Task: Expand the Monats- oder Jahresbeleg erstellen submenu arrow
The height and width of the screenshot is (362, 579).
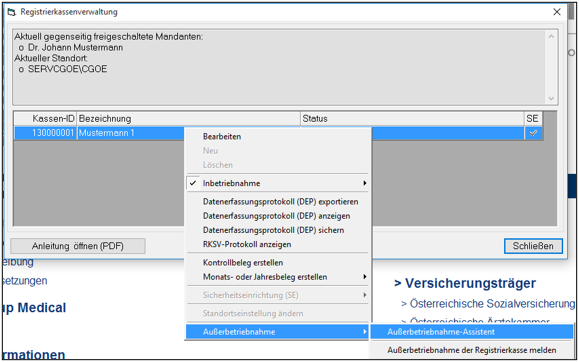Action: tap(365, 277)
